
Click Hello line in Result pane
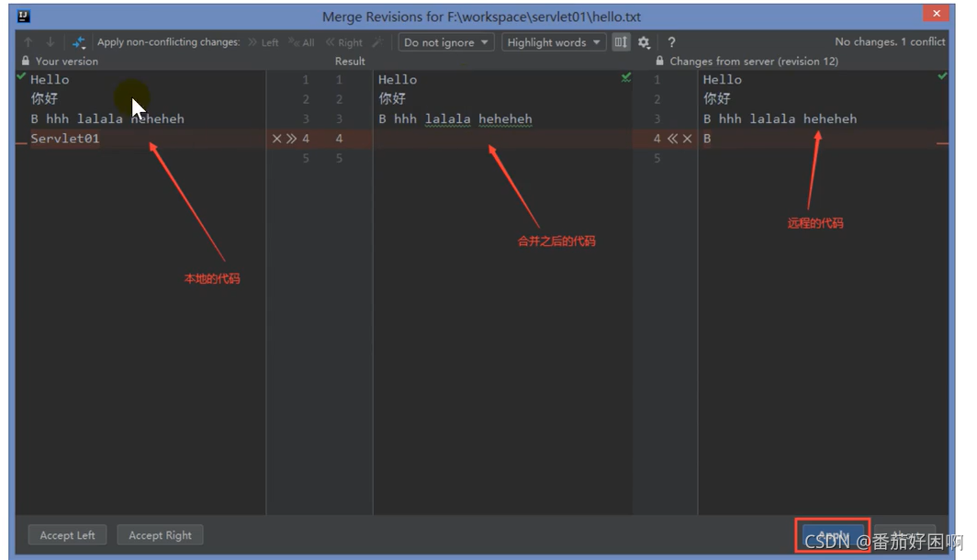click(398, 80)
